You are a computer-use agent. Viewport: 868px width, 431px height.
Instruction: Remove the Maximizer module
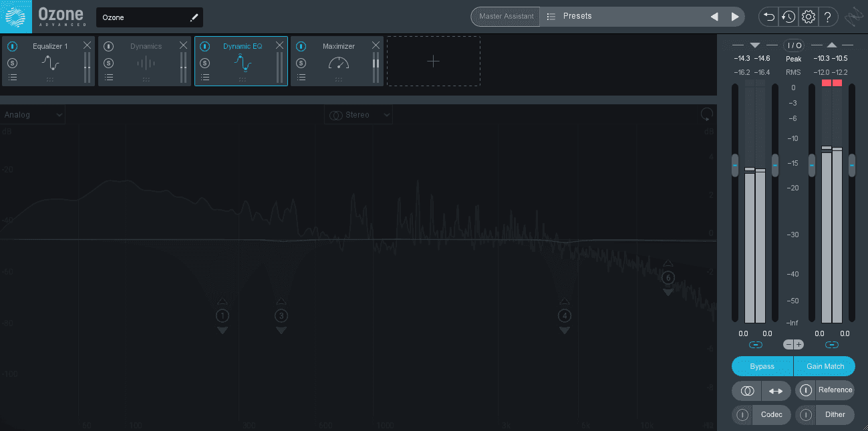tap(376, 45)
